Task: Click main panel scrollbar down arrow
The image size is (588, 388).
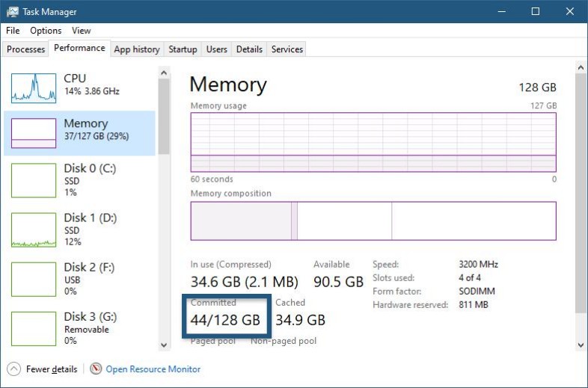Action: click(x=581, y=345)
